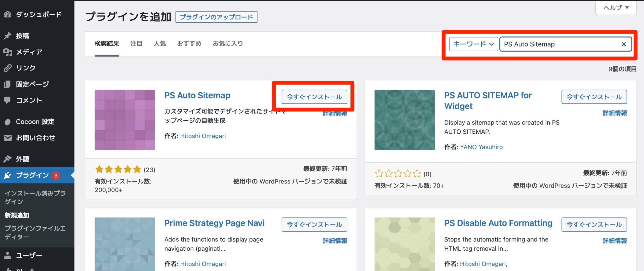Click the red 3 update badge on プラグイン
Viewport: 644px width, 271px height.
click(x=56, y=175)
